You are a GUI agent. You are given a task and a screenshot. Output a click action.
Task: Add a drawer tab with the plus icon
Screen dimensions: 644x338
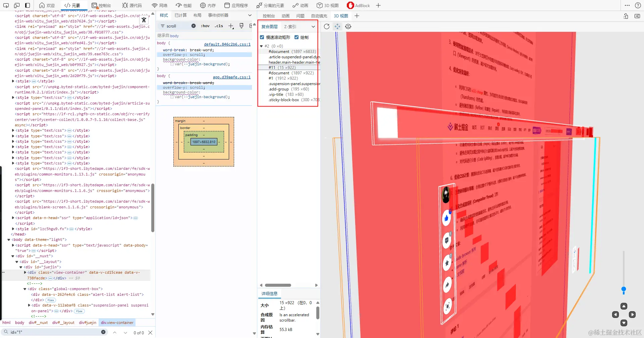click(x=357, y=16)
